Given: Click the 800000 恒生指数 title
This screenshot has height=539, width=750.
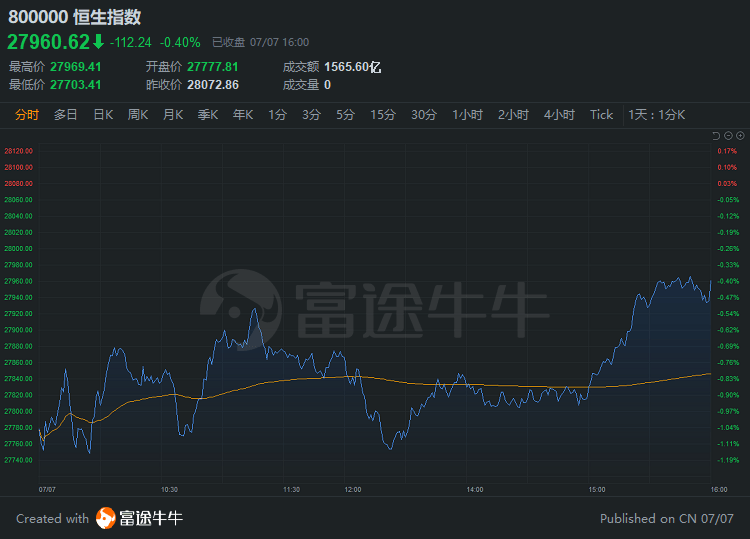Looking at the screenshot, I should point(74,18).
